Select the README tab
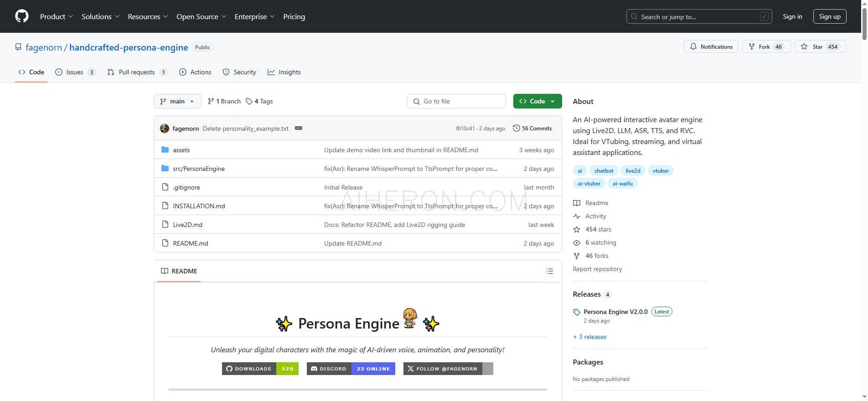Screen dimensions: 868x401 (x=179, y=271)
